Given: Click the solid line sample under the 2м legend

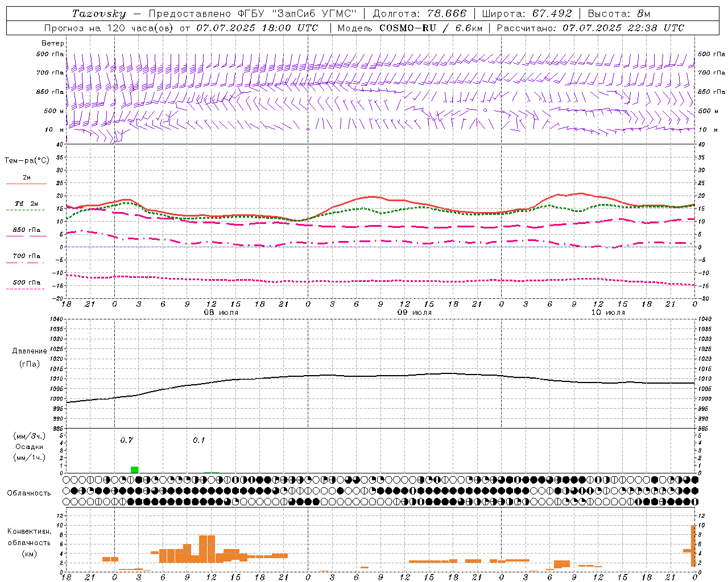Looking at the screenshot, I should coord(26,184).
